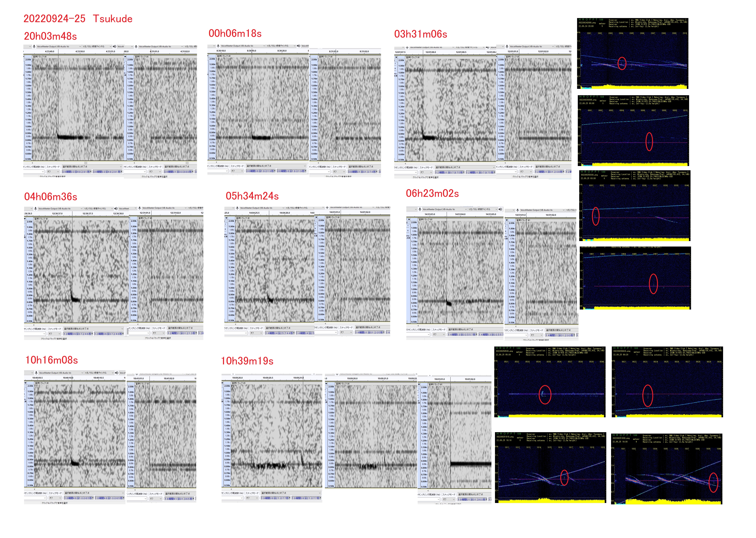The width and height of the screenshot is (756, 538).
Task: Click speaker icon in 06h23m02s left panel
Action: point(500,209)
